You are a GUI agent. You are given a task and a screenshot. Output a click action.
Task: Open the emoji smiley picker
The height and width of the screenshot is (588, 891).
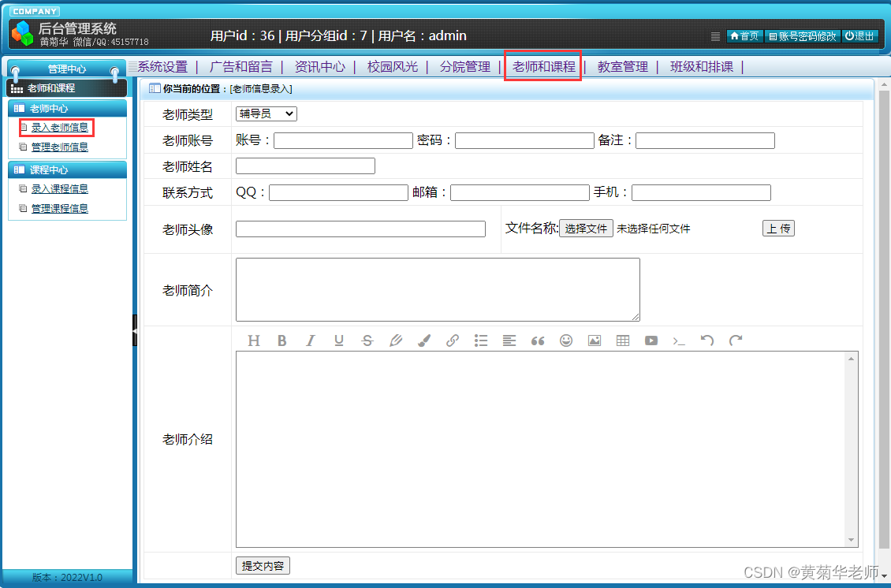click(566, 341)
